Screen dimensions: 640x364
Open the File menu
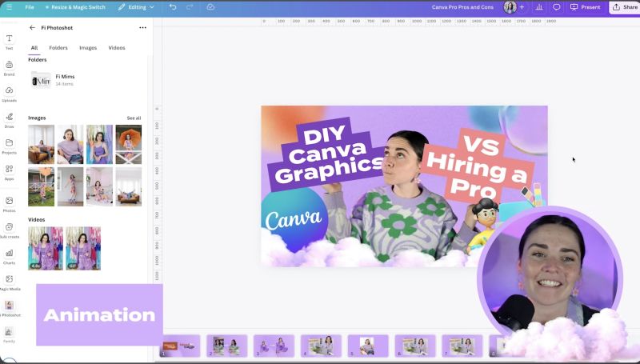30,7
